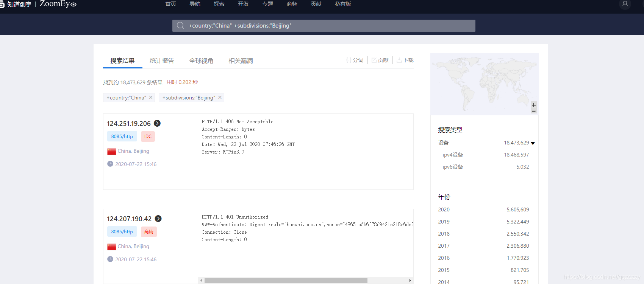Click 8085/http tag on 124.251.19.206

[x=122, y=137]
